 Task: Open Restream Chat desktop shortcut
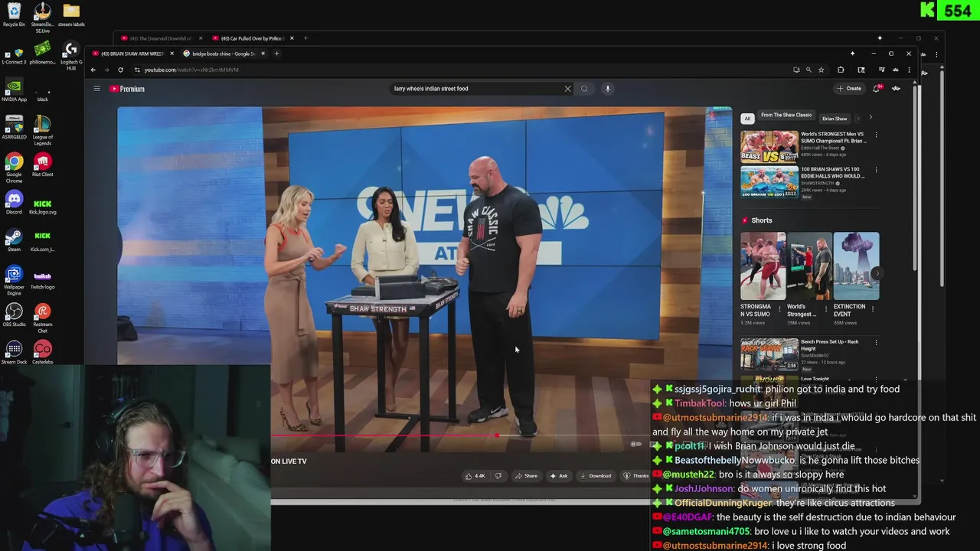tap(43, 318)
